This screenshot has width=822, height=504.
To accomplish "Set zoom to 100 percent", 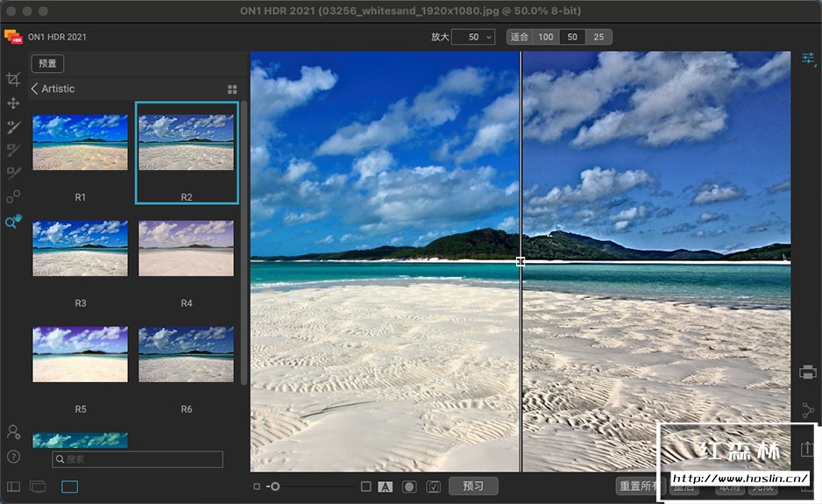I will [546, 37].
